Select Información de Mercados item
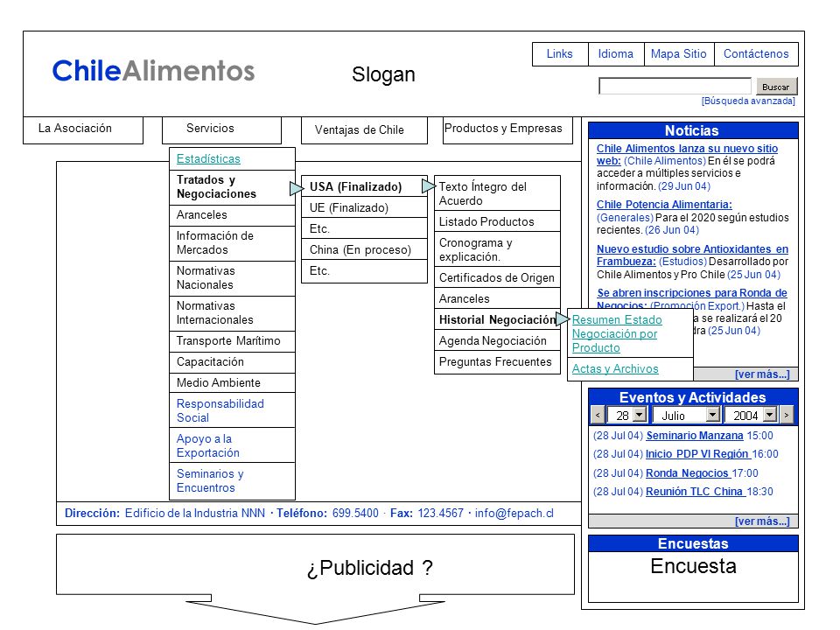This screenshot has height=630, width=840. pos(232,243)
